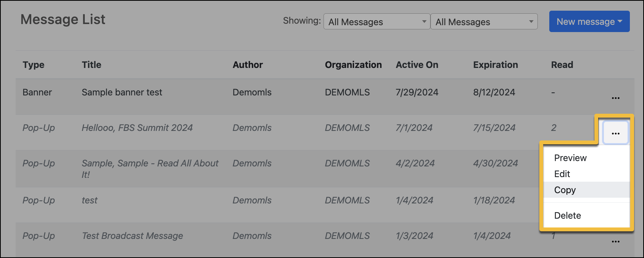
Task: Click the 7/1/2024 active date
Action: click(x=414, y=128)
